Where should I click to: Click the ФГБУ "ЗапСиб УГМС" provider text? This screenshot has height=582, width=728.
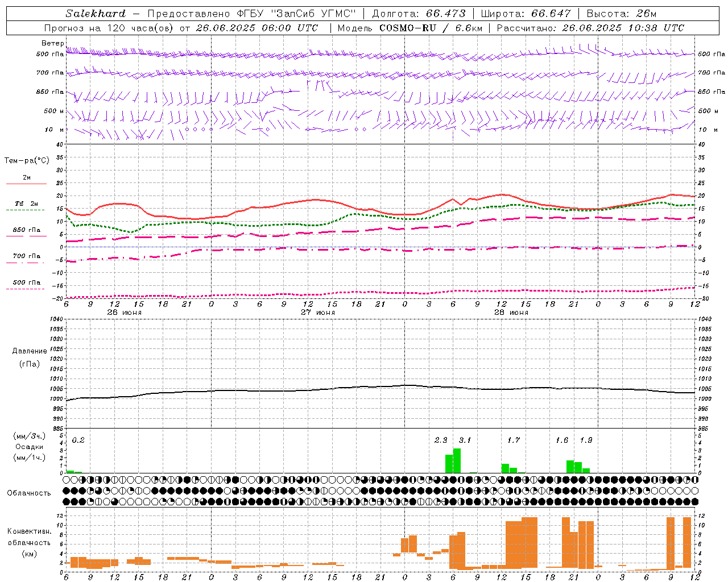[x=296, y=14]
